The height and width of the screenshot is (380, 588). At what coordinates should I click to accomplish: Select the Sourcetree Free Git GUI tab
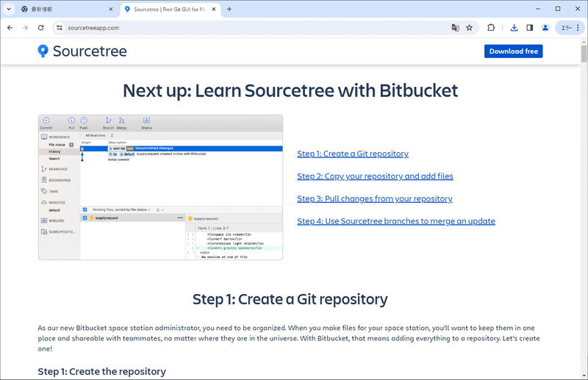click(170, 10)
